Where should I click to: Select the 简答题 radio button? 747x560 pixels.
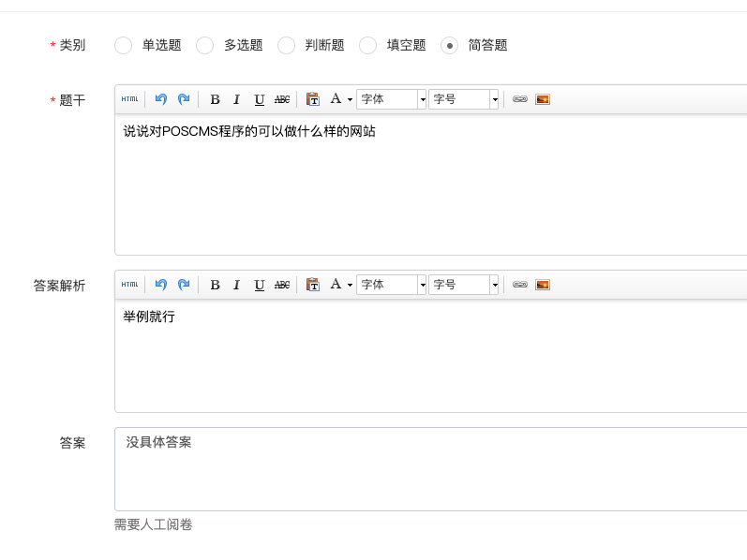[449, 45]
